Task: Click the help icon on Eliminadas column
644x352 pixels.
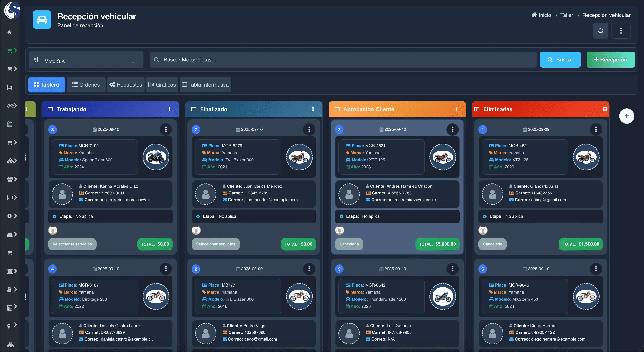Action: coord(605,109)
